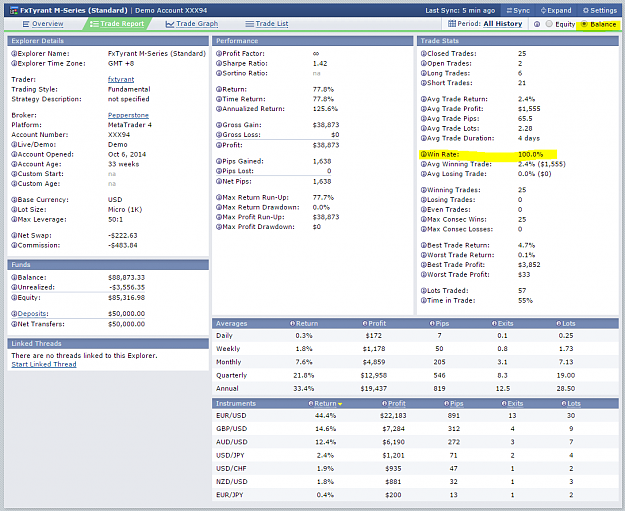Open Settings in the title bar

point(599,10)
